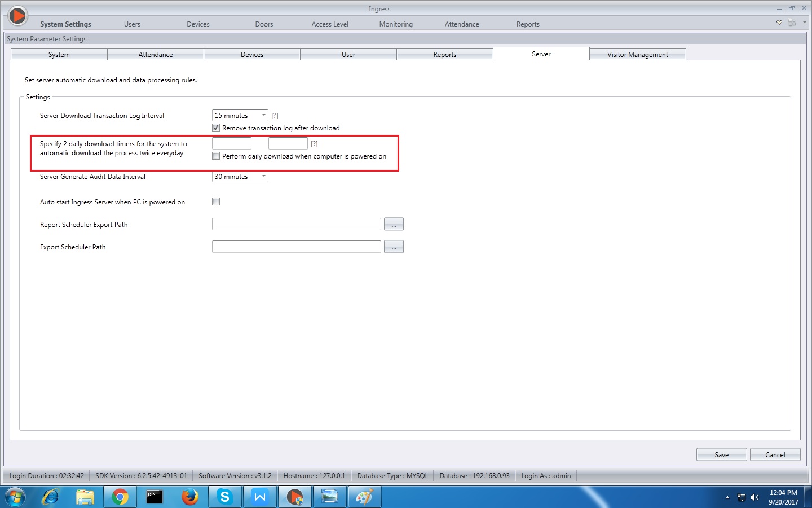Click the 'Database : 192.168.0.93' status entry
Viewport: 812px width, 508px height.
click(x=474, y=476)
